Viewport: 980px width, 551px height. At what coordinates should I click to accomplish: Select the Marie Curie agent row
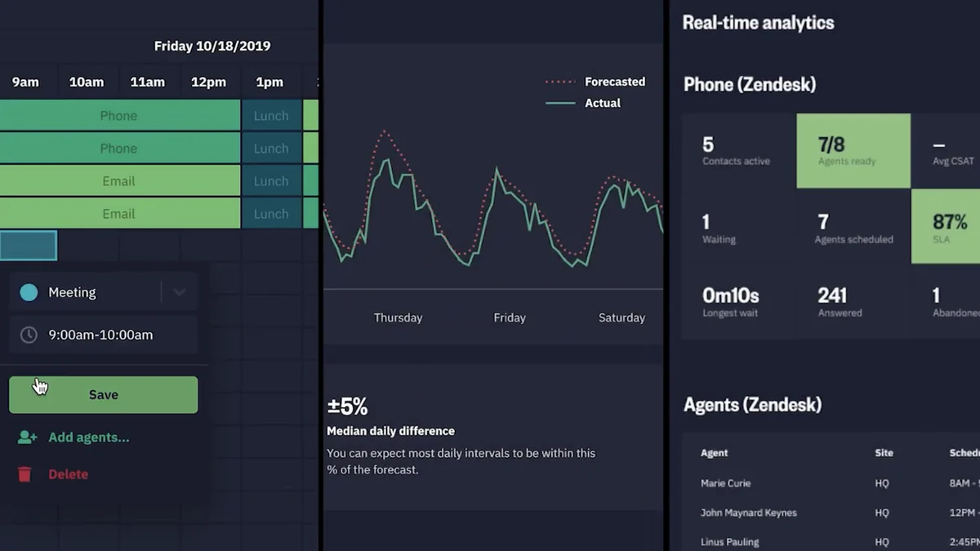coord(831,483)
